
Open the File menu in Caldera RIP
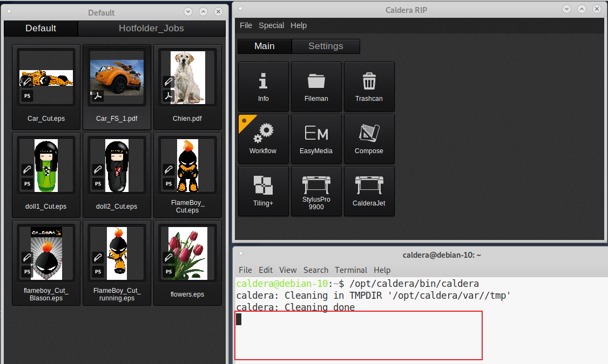[246, 25]
